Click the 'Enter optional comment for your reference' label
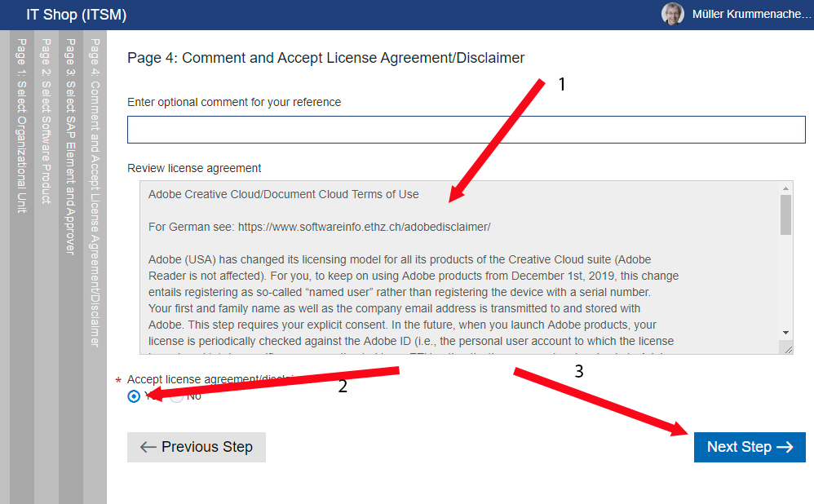 [x=234, y=102]
